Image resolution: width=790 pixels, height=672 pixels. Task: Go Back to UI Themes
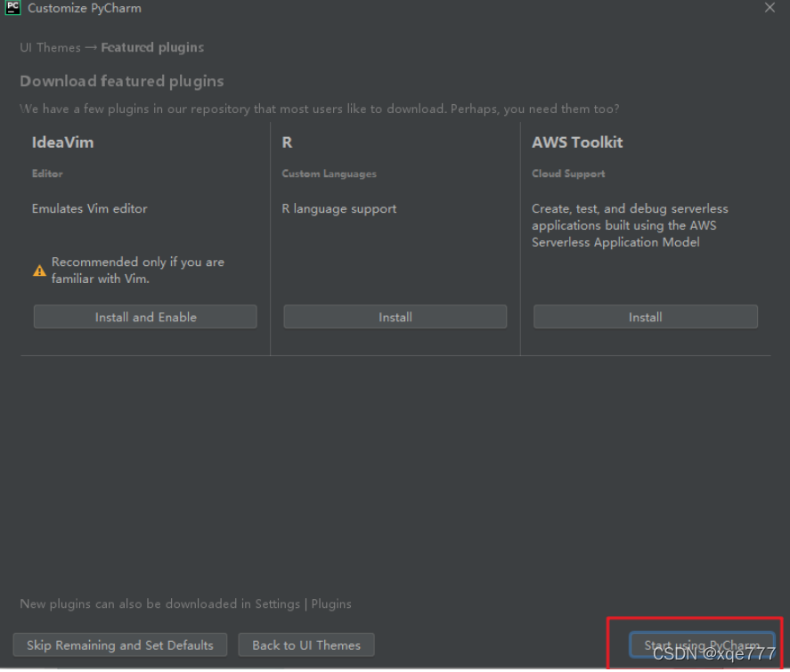point(306,644)
